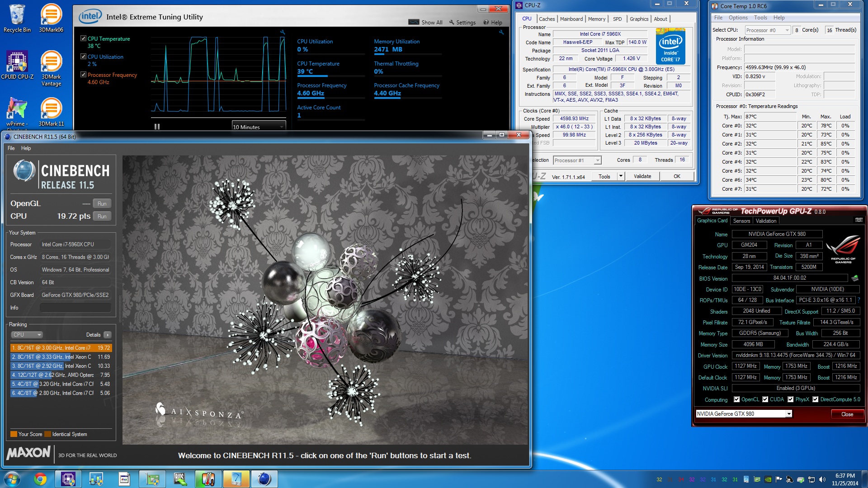Toggle the DirectCompute checkbox in GPU-Z

point(816,399)
